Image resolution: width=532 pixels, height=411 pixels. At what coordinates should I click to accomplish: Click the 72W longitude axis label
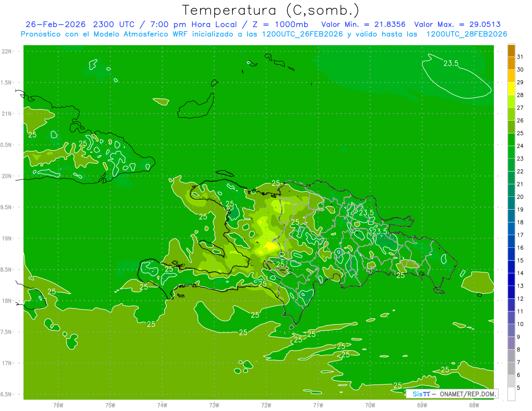pyautogui.click(x=266, y=405)
